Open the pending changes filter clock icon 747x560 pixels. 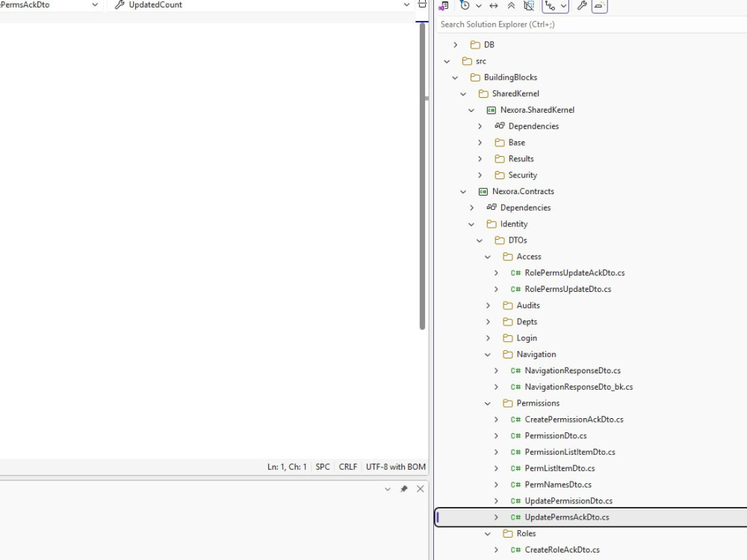point(465,5)
